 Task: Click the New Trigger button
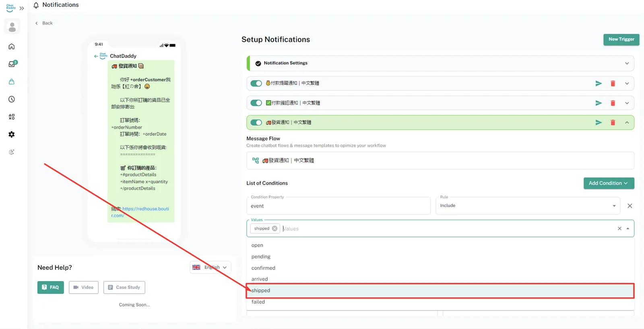(x=621, y=39)
